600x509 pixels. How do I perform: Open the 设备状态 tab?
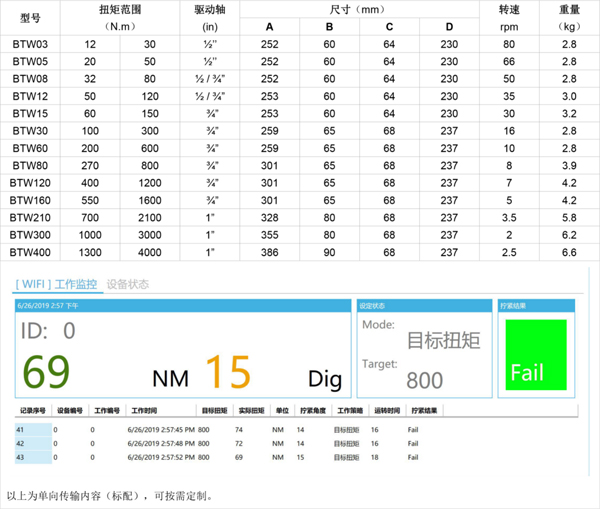[x=128, y=284]
